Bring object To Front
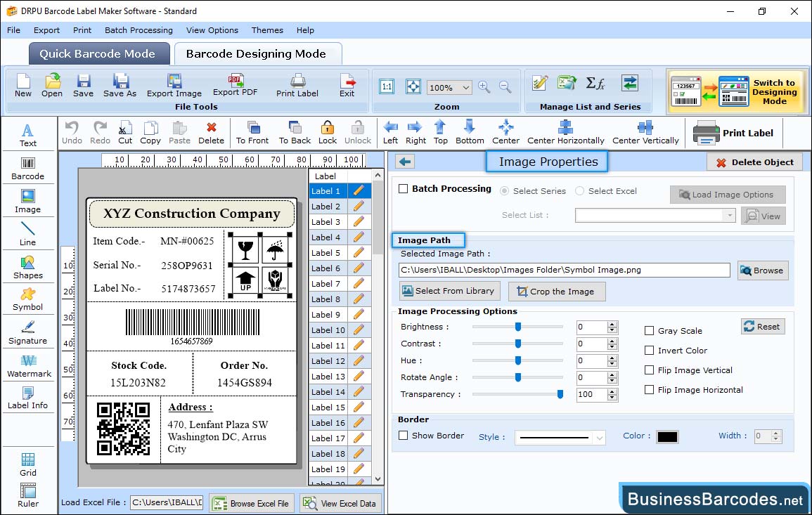The width and height of the screenshot is (812, 515). coord(252,133)
